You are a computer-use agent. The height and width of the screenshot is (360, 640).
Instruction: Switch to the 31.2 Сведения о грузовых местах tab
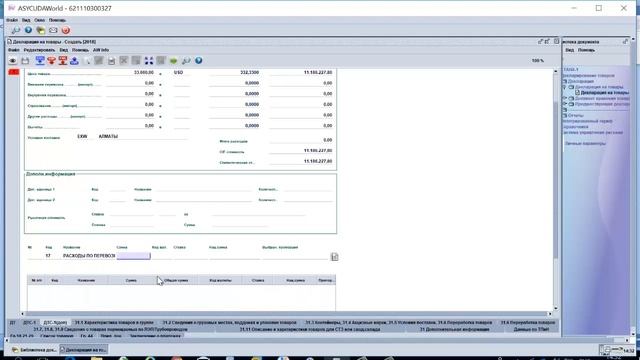pos(229,322)
